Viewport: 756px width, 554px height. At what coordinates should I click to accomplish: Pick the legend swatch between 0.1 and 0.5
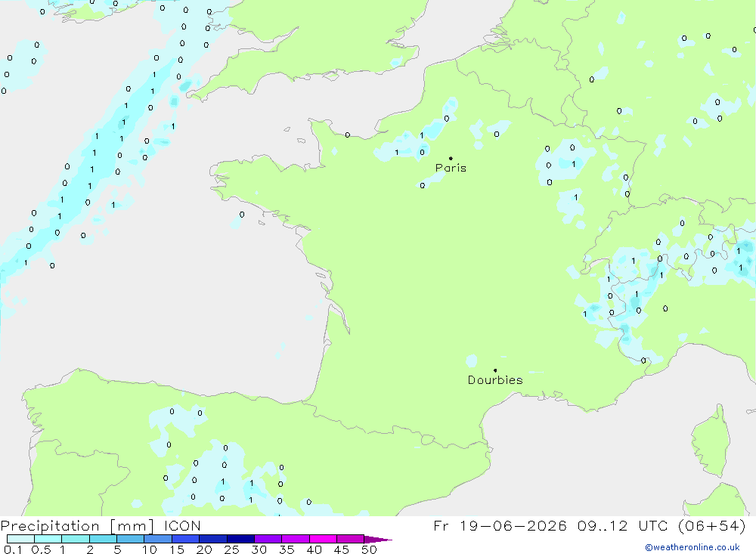(x=20, y=539)
